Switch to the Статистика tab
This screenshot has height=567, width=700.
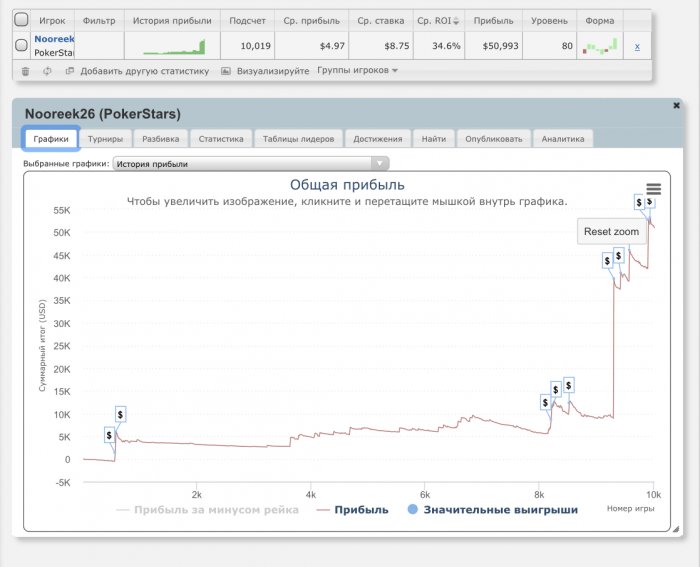point(221,139)
